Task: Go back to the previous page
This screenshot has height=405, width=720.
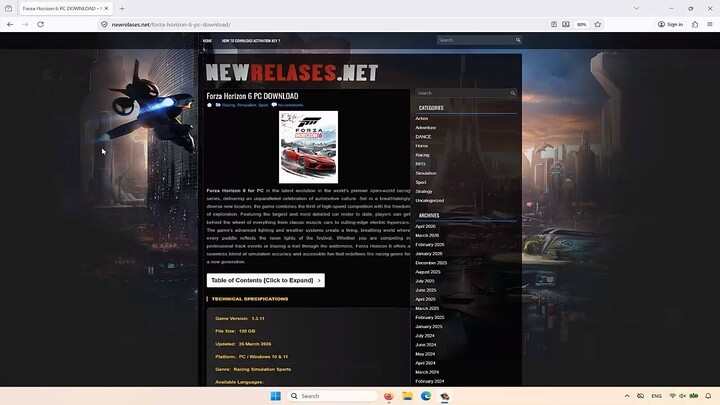Action: [x=10, y=24]
